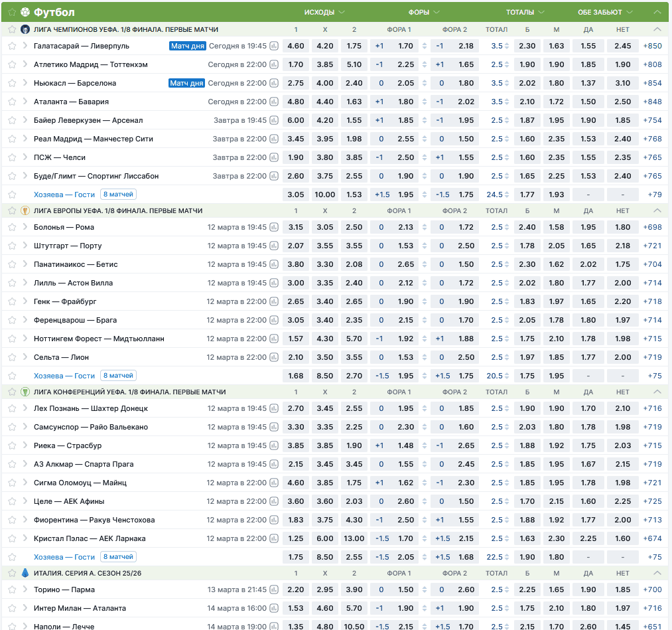
Task: Click the Champions League logo icon
Action: pos(25,29)
